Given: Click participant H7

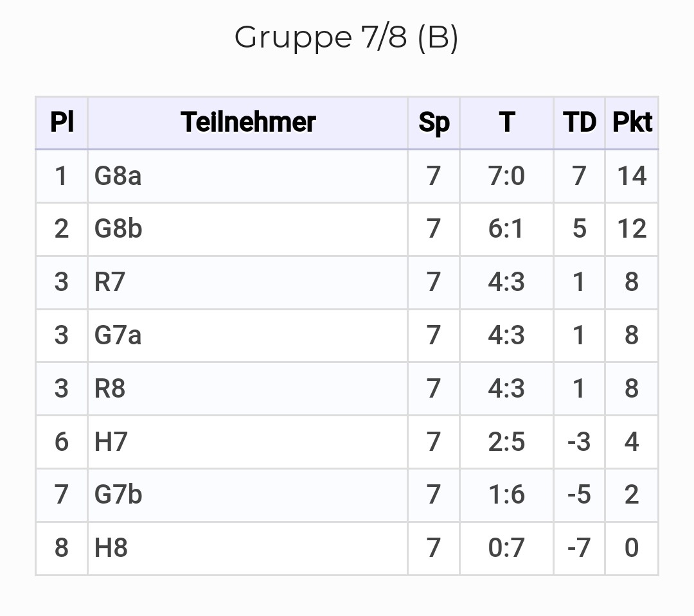Looking at the screenshot, I should (111, 442).
